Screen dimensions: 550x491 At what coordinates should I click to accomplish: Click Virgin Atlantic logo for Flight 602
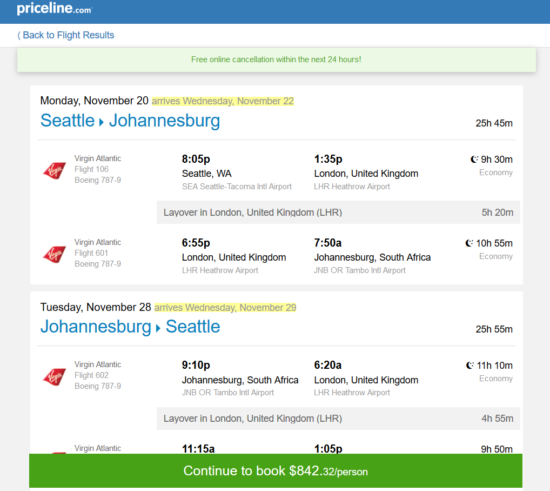point(54,377)
